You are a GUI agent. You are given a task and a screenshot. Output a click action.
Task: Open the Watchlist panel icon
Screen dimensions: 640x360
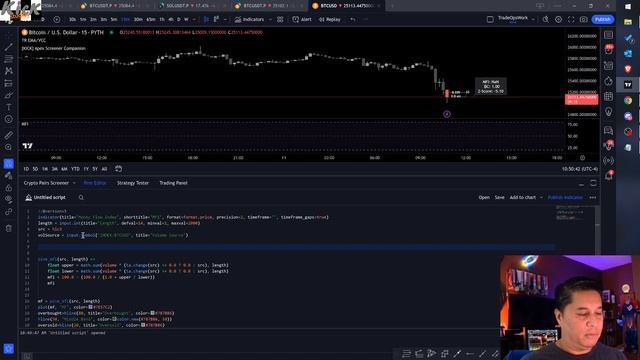pyautogui.click(x=609, y=35)
